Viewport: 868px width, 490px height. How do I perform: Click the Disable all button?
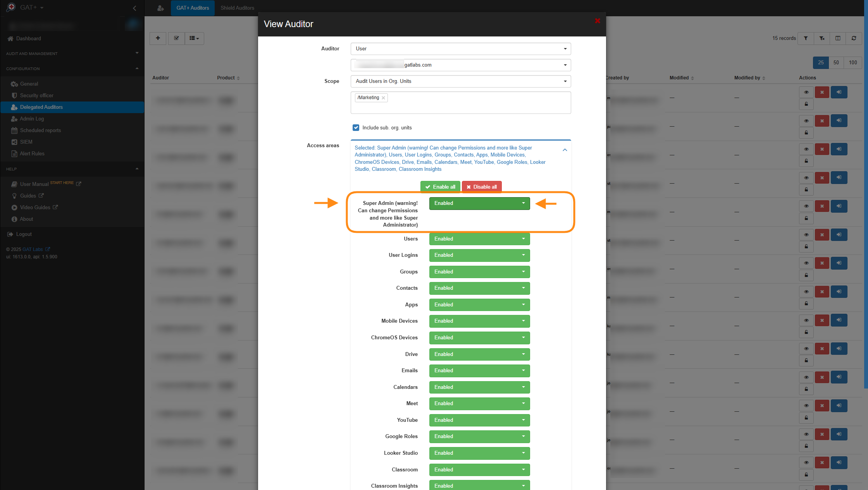point(482,187)
